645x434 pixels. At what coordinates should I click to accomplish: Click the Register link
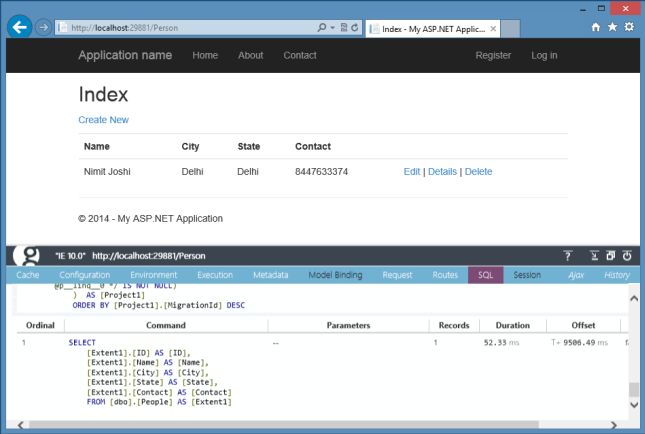[x=493, y=55]
